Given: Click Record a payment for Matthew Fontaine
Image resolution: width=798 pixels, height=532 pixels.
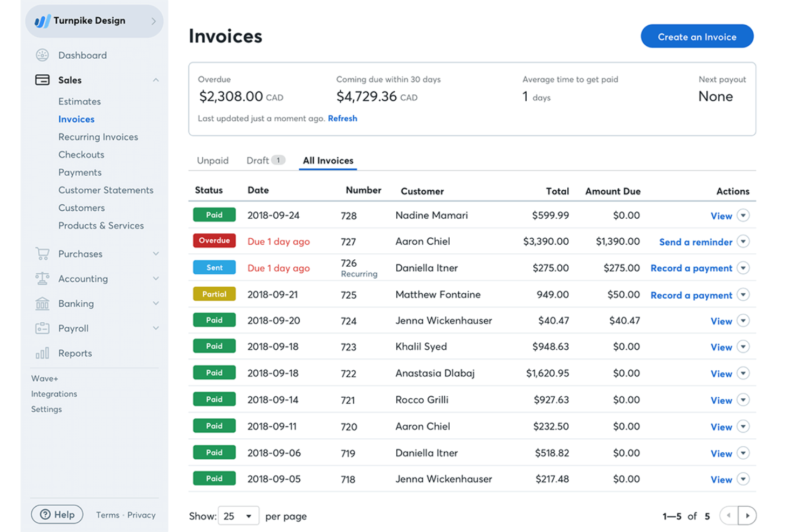Looking at the screenshot, I should [691, 295].
